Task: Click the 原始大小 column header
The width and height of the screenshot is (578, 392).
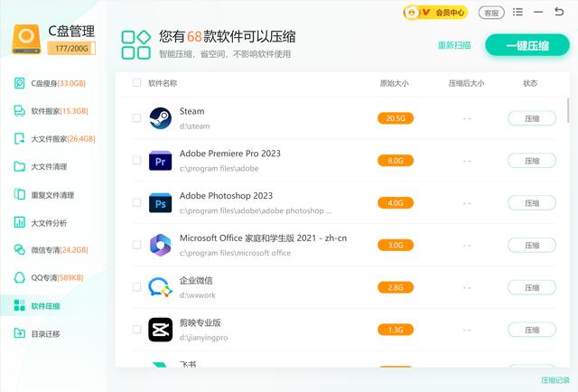Action: pos(394,83)
